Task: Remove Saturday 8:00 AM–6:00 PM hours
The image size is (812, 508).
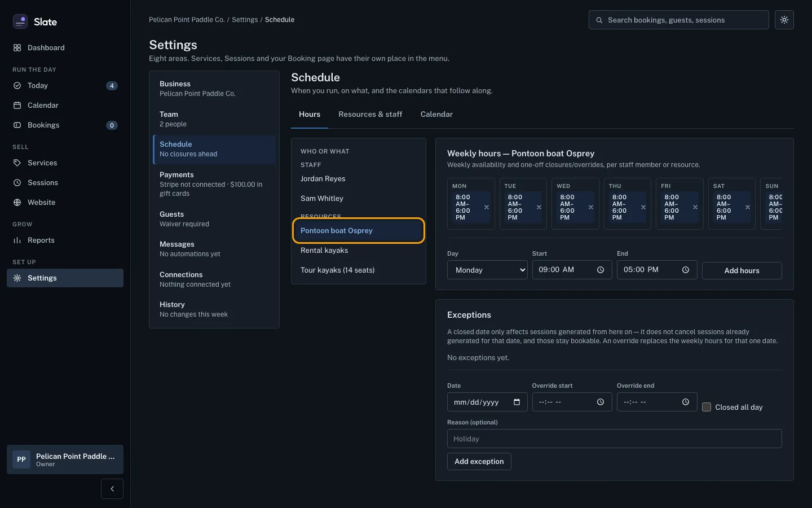Action: tap(748, 207)
